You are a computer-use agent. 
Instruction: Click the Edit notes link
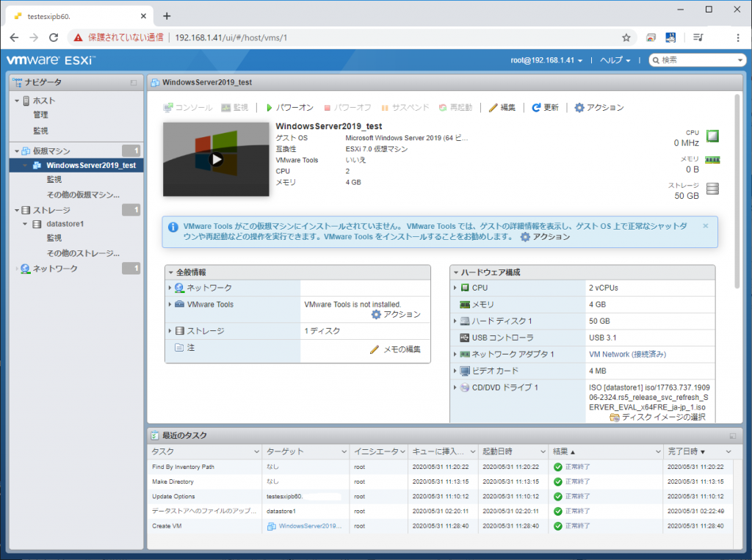tap(395, 349)
